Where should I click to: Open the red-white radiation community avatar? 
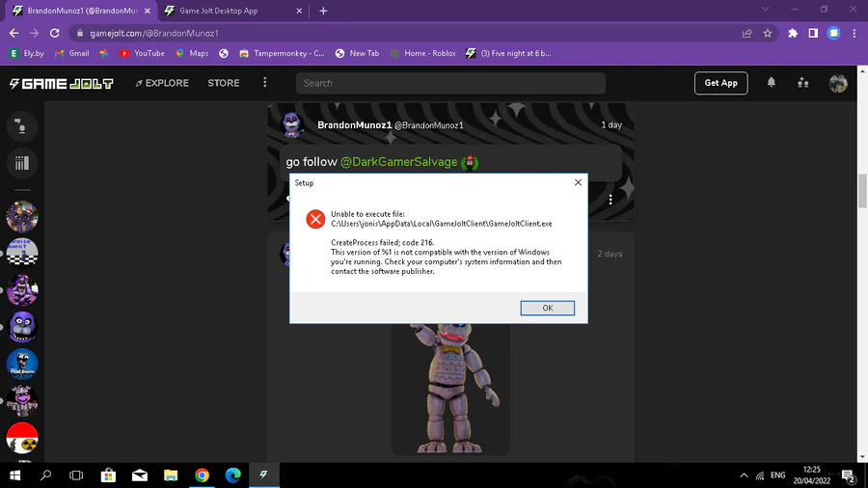(21, 438)
